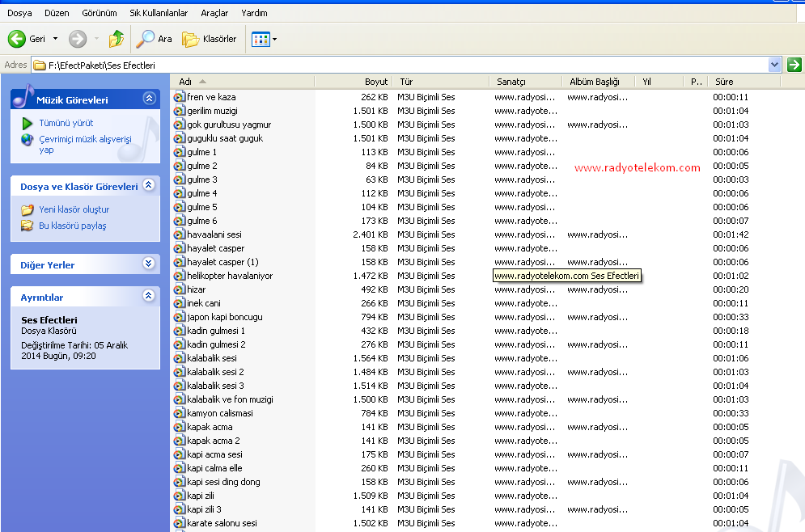The image size is (805, 532).
Task: Select the file kalabalik ve fon muzigi
Action: [x=230, y=399]
